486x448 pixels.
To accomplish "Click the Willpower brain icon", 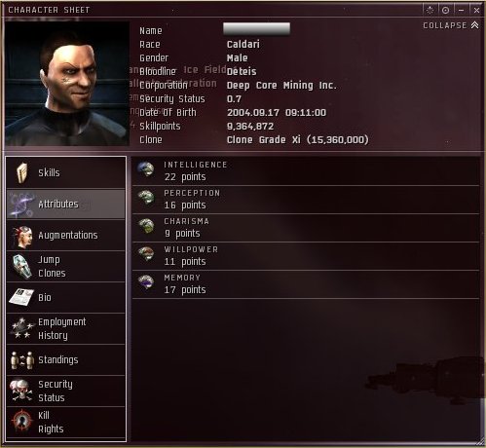I will pos(146,253).
